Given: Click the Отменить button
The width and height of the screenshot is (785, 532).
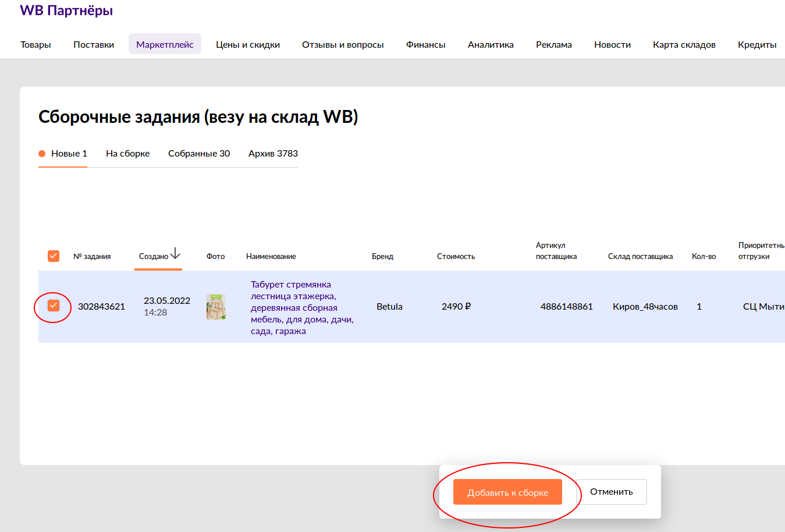Looking at the screenshot, I should [612, 492].
